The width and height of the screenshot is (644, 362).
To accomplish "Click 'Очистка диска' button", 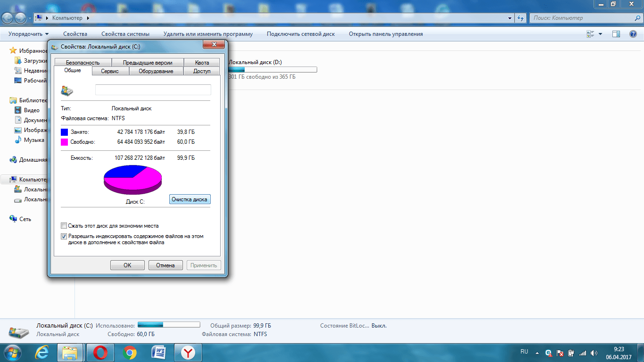I will 190,199.
